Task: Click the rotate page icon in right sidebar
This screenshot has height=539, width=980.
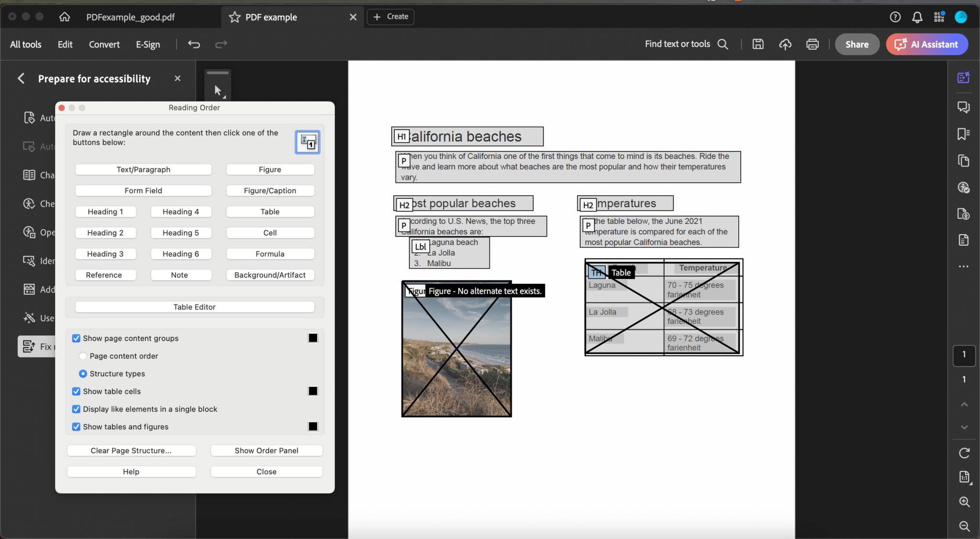Action: coord(964,453)
